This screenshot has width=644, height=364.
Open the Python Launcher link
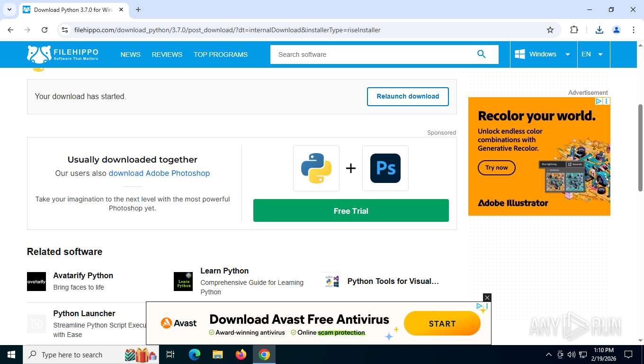(84, 313)
